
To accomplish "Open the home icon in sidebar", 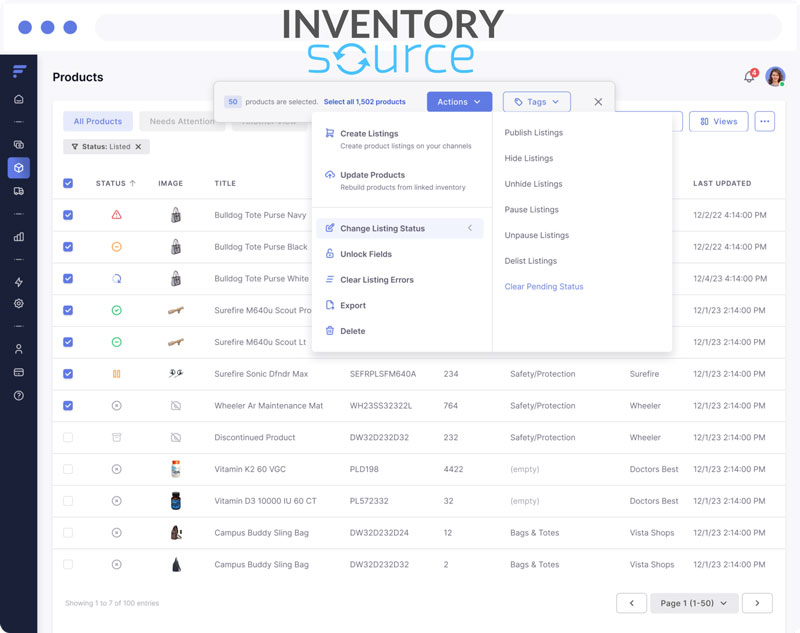I will tap(19, 99).
